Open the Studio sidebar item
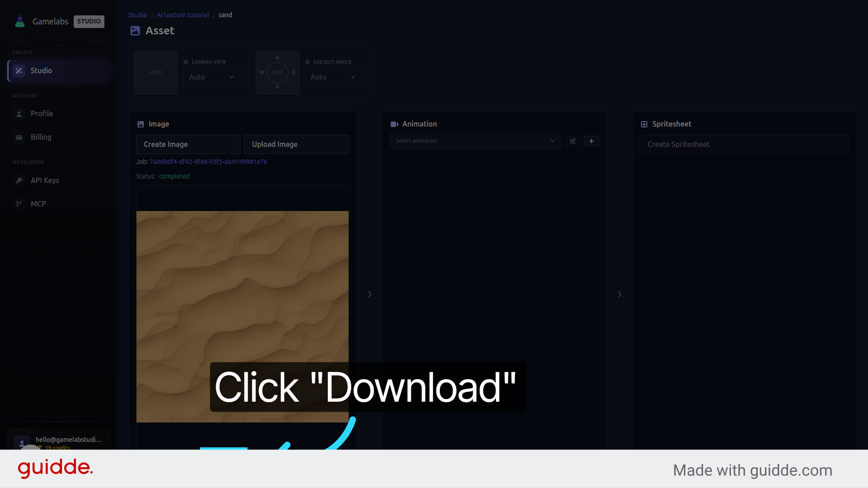Image resolution: width=868 pixels, height=488 pixels. pos(59,70)
